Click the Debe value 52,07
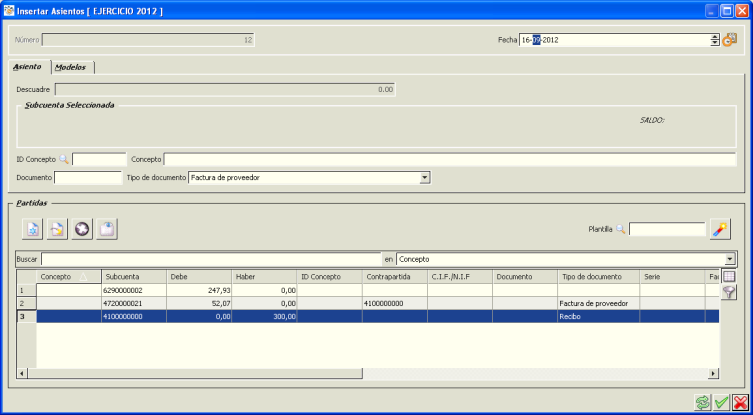The image size is (753, 415). [199, 303]
